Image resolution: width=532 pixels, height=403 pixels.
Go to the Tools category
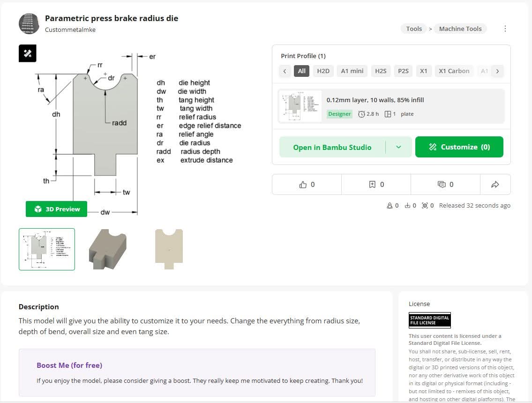click(414, 29)
